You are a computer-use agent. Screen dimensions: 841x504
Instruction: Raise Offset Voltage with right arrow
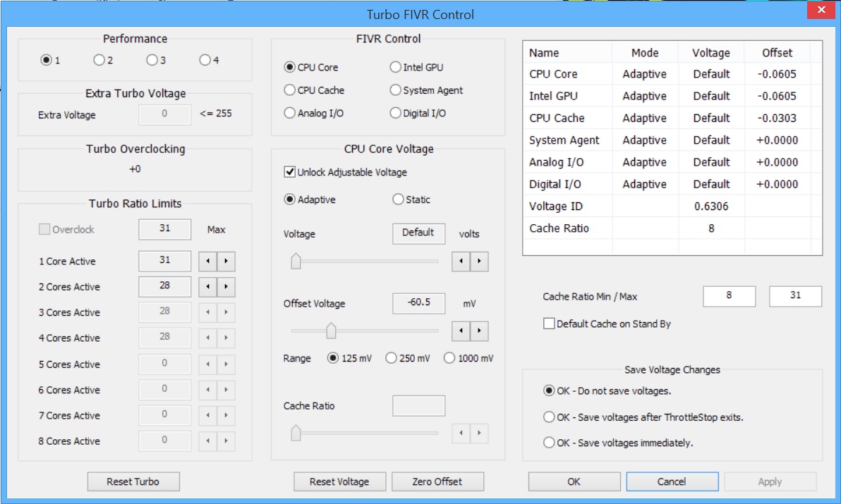point(480,331)
